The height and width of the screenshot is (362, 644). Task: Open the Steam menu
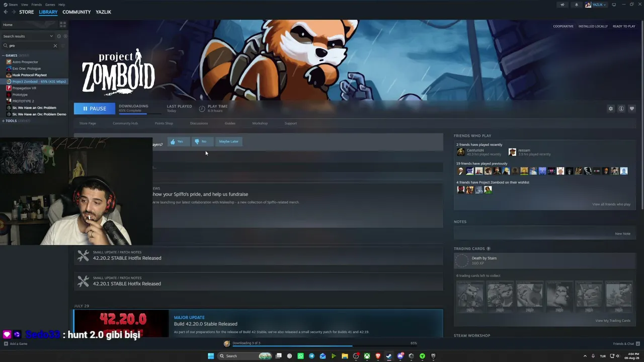point(13,5)
